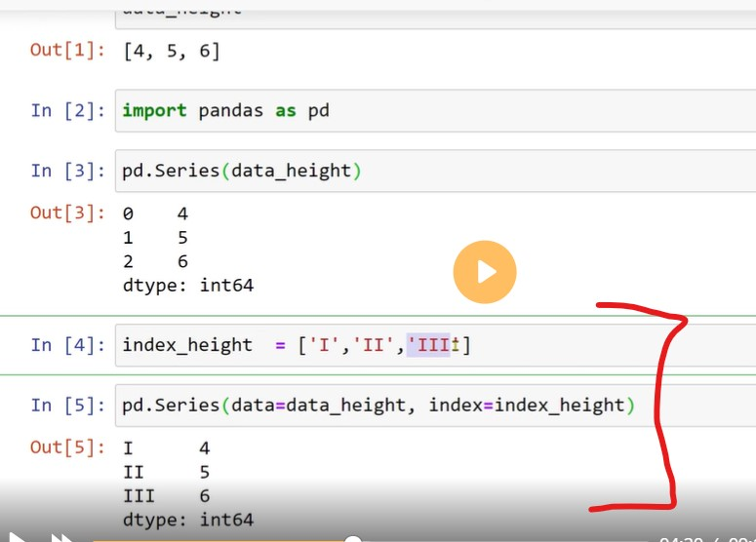The image size is (756, 542).
Task: Click the skip-forward icon in the bottom bar
Action: click(x=61, y=538)
